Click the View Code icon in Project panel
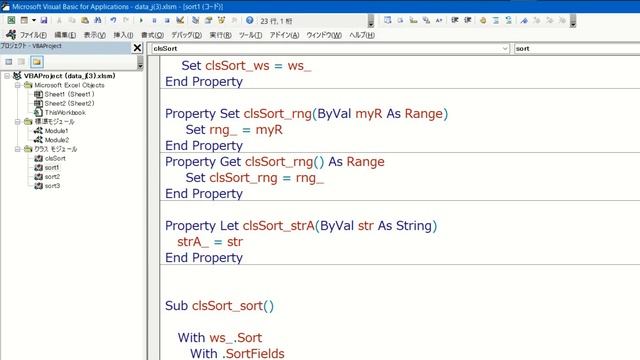 [x=9, y=62]
